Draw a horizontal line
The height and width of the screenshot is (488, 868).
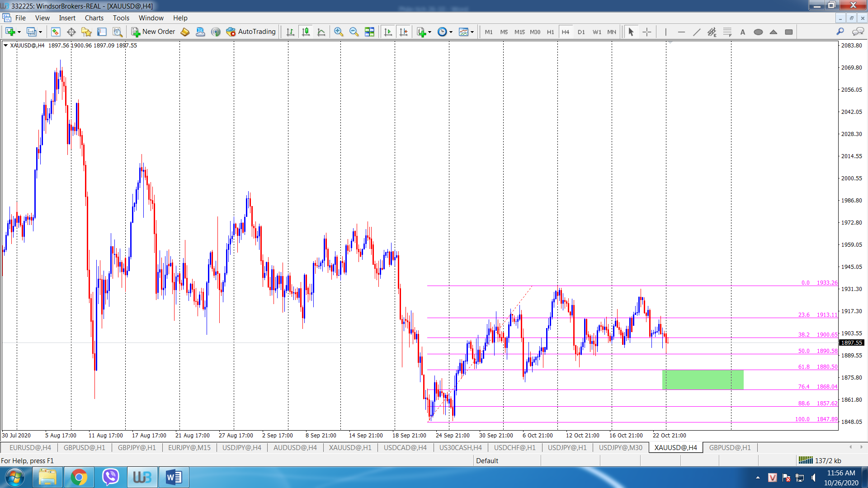pyautogui.click(x=681, y=32)
